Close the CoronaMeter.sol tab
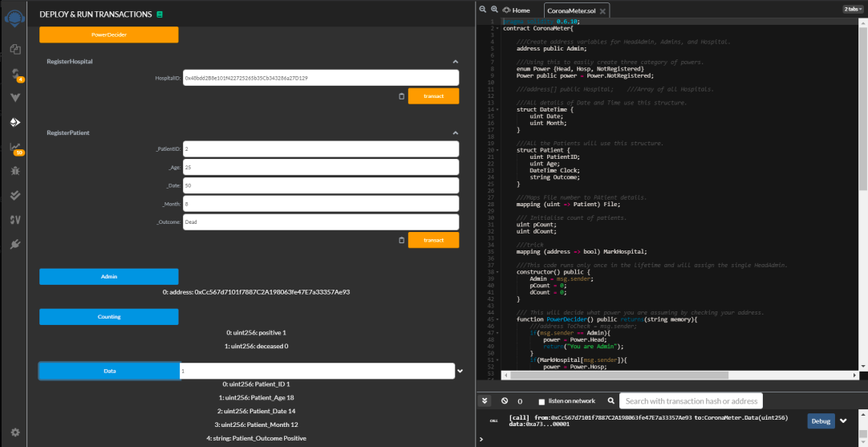This screenshot has height=447, width=868. click(602, 11)
